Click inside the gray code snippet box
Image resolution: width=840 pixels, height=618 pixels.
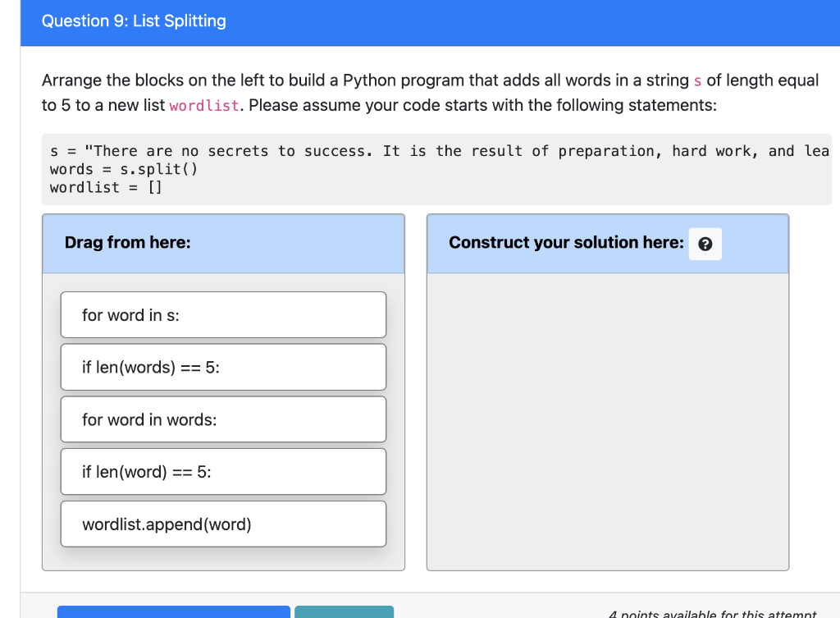coord(410,168)
